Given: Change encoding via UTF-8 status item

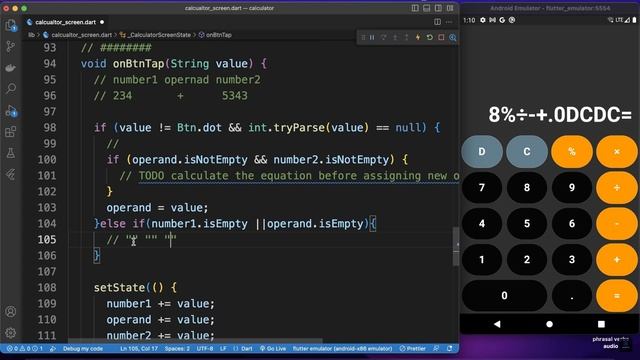Looking at the screenshot, I should 205,349.
